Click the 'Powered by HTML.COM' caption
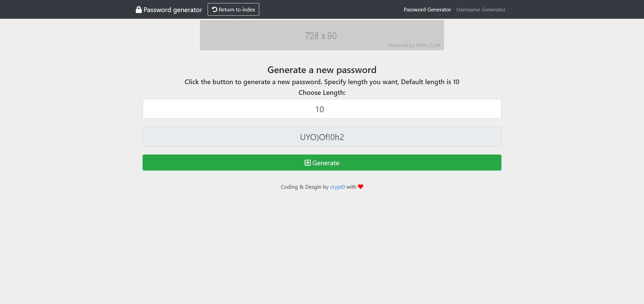The height and width of the screenshot is (304, 644). (415, 46)
